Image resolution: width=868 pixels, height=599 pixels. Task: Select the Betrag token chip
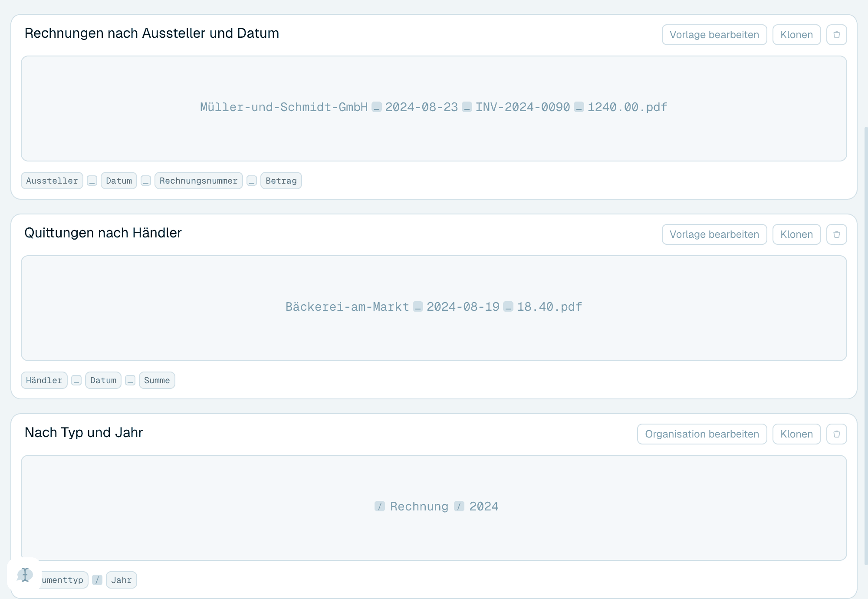point(281,181)
